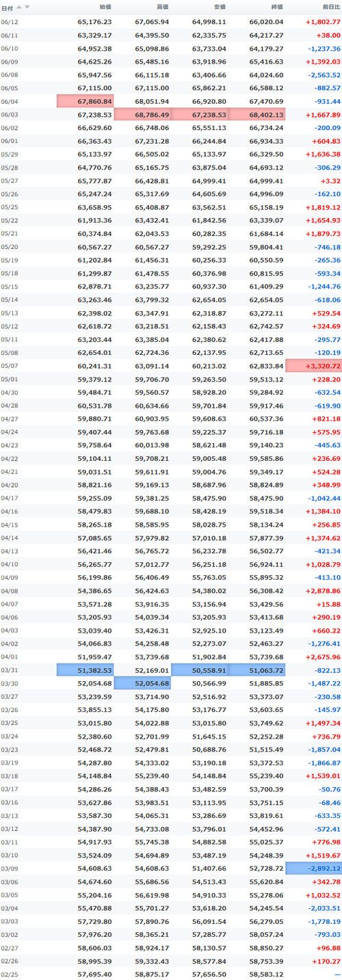The image size is (342, 980).
Task: Select closing price 61,684.14
Action: [x=266, y=234]
